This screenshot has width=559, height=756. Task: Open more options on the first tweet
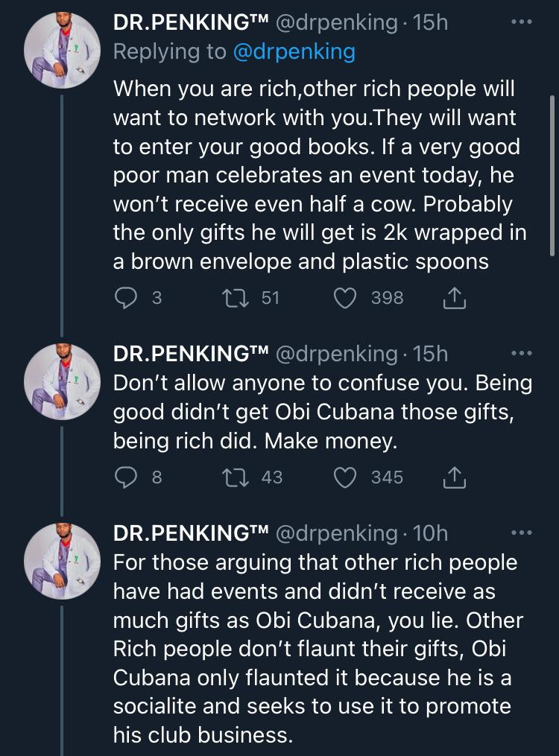pyautogui.click(x=522, y=22)
